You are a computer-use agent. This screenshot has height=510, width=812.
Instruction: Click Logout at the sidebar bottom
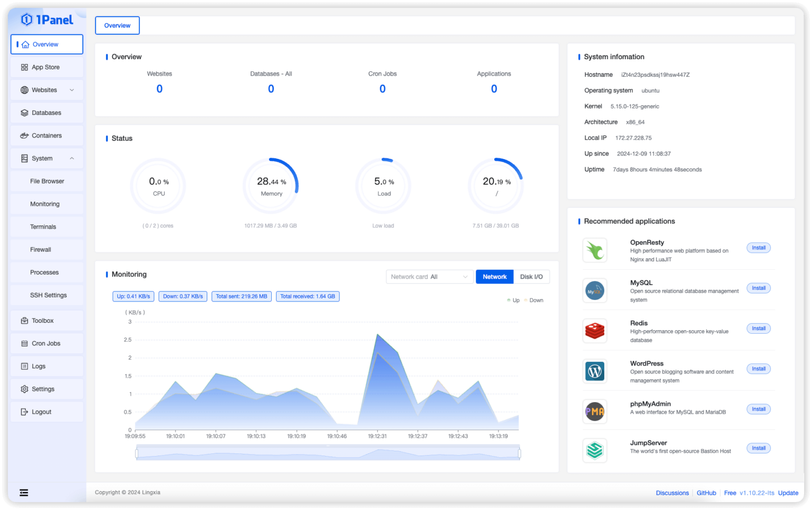[x=41, y=412]
